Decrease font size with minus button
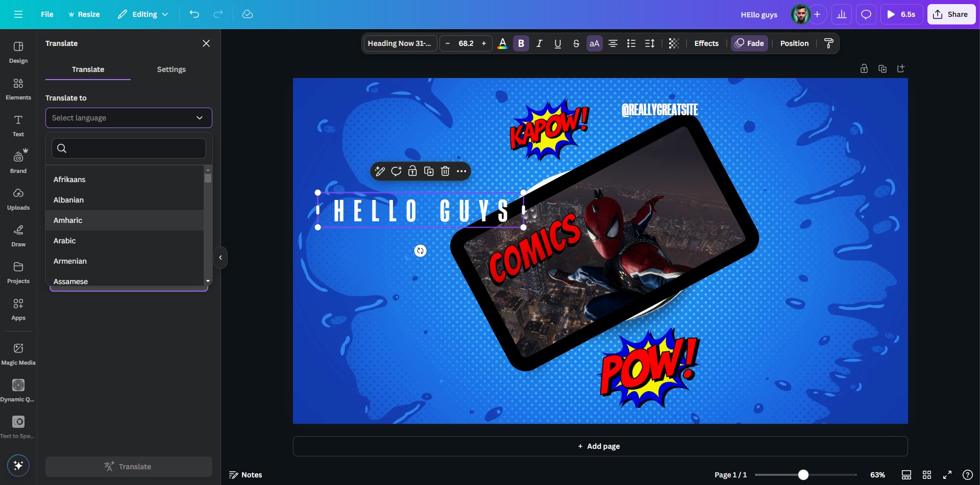Viewport: 980px width, 485px height. 448,43
